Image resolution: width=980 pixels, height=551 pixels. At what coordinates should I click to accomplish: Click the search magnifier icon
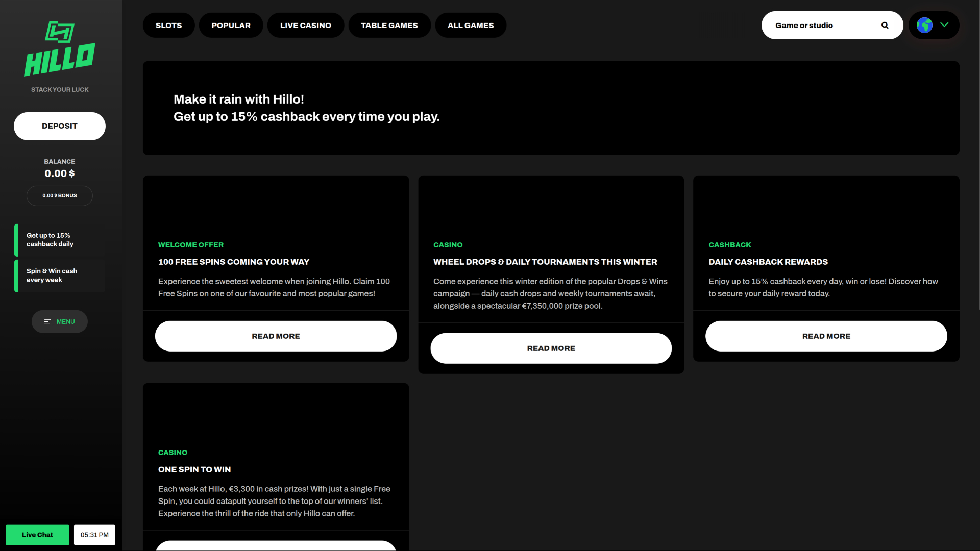[x=885, y=26]
